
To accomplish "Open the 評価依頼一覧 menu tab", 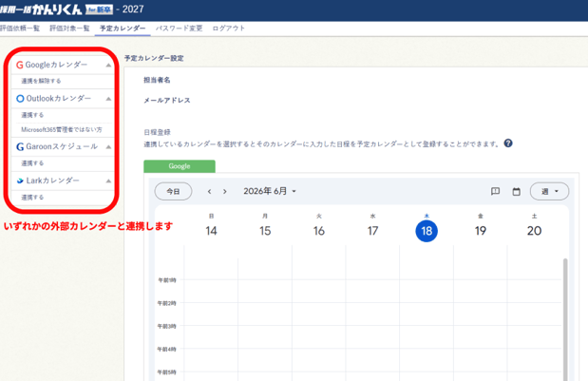I will click(20, 29).
